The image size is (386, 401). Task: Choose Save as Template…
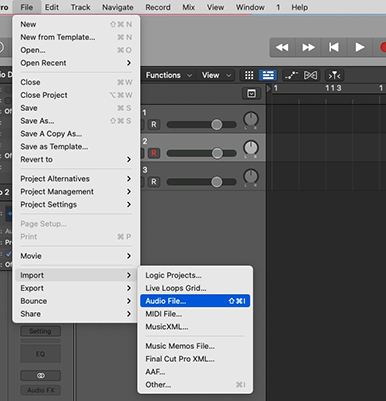76,147
